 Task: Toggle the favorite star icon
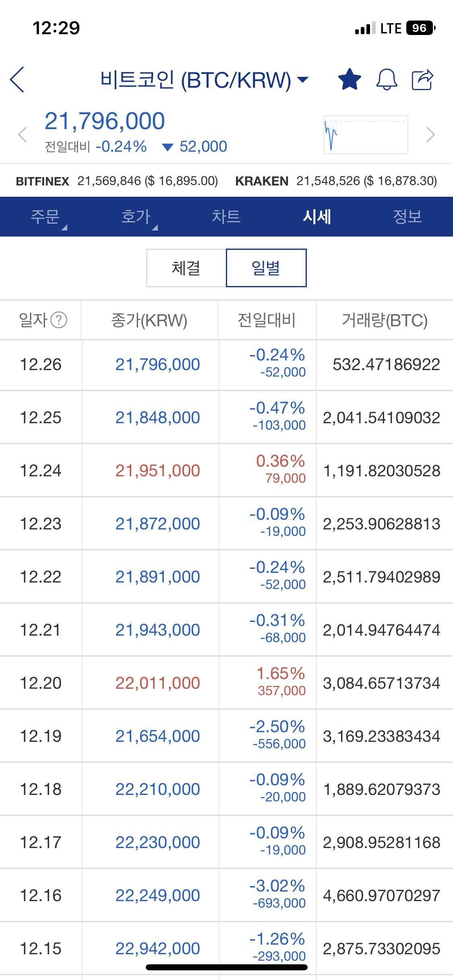click(x=350, y=79)
